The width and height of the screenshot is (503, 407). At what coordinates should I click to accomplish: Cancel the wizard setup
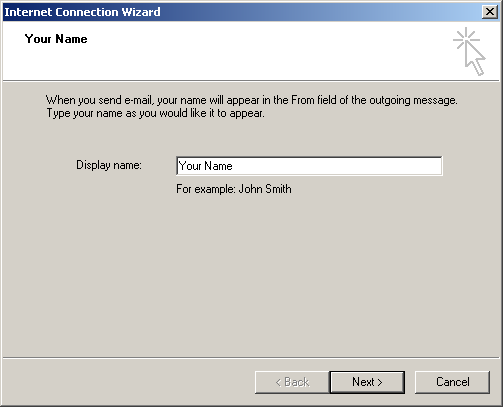(452, 382)
